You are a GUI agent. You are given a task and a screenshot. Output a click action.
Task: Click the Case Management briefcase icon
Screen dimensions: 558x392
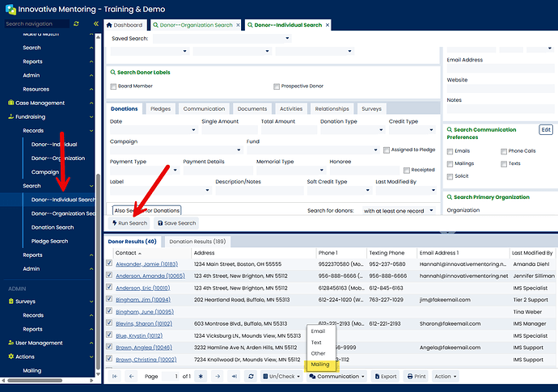pyautogui.click(x=11, y=103)
